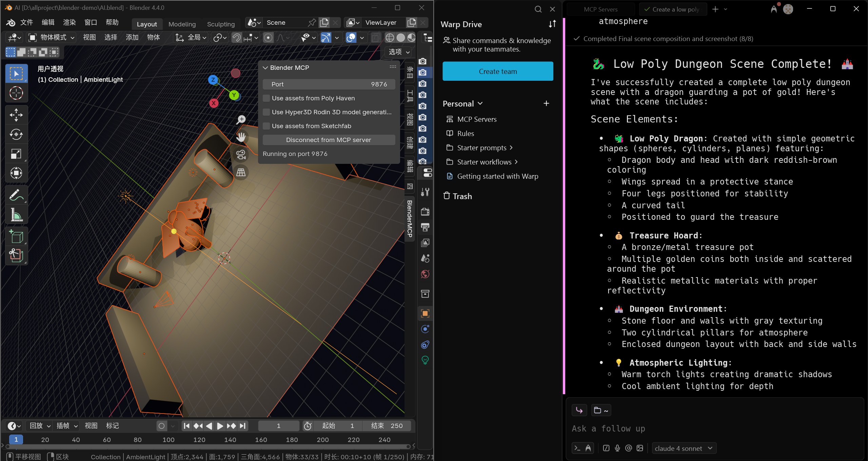Open Rules in Warp Drive
The image size is (868, 461).
466,134
